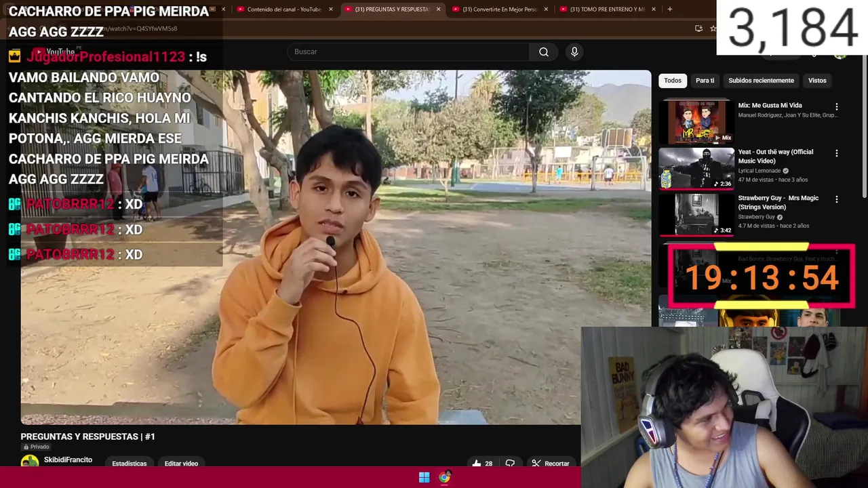
Task: Open the SkibidiFrancito channel name
Action: coord(68,460)
